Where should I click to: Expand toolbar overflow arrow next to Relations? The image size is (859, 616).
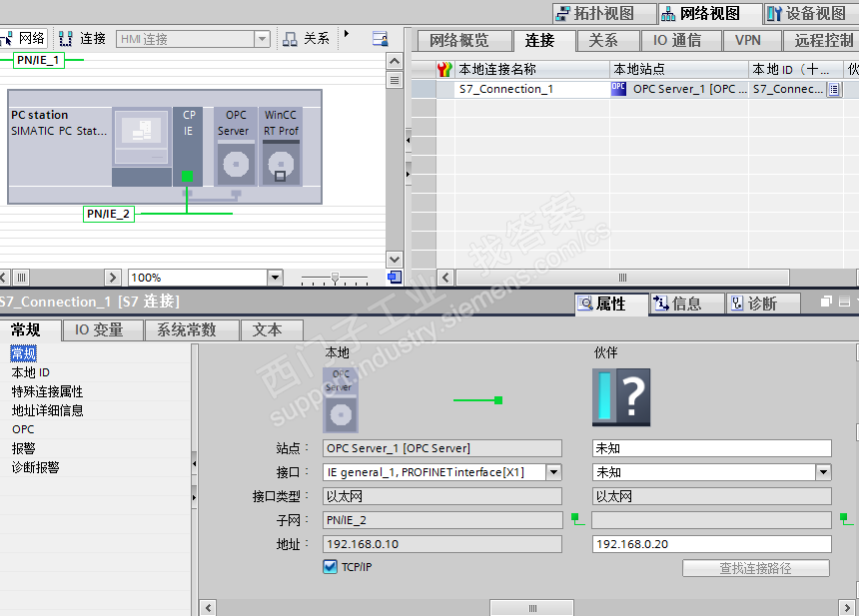(347, 34)
